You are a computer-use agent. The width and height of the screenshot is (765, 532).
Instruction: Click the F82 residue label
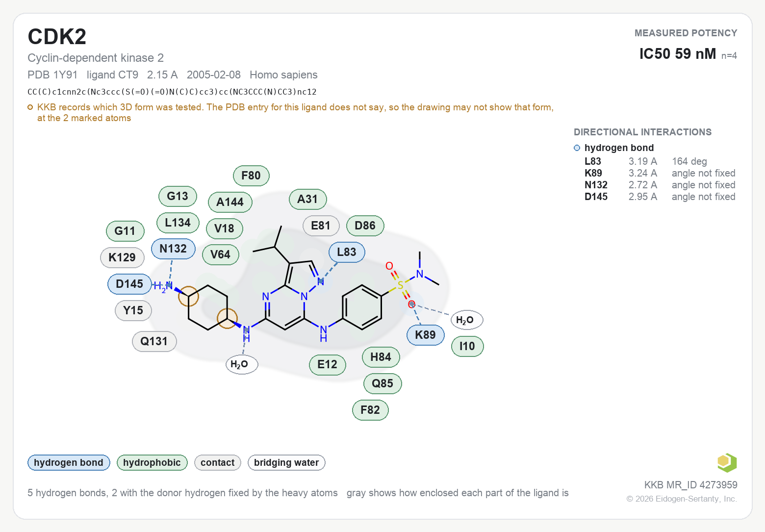pyautogui.click(x=370, y=410)
